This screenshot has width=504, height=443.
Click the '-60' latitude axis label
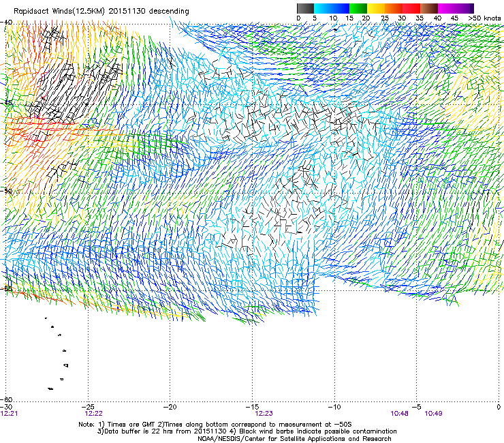click(6, 399)
